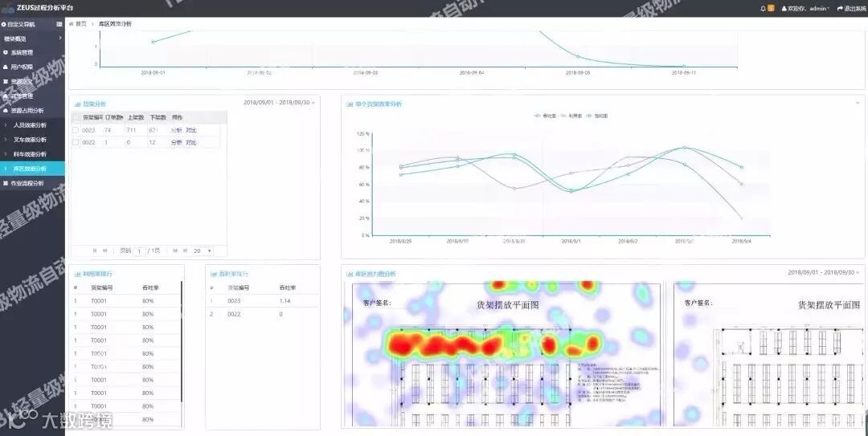
Task: Click 退出系统 logout link
Action: tap(854, 8)
